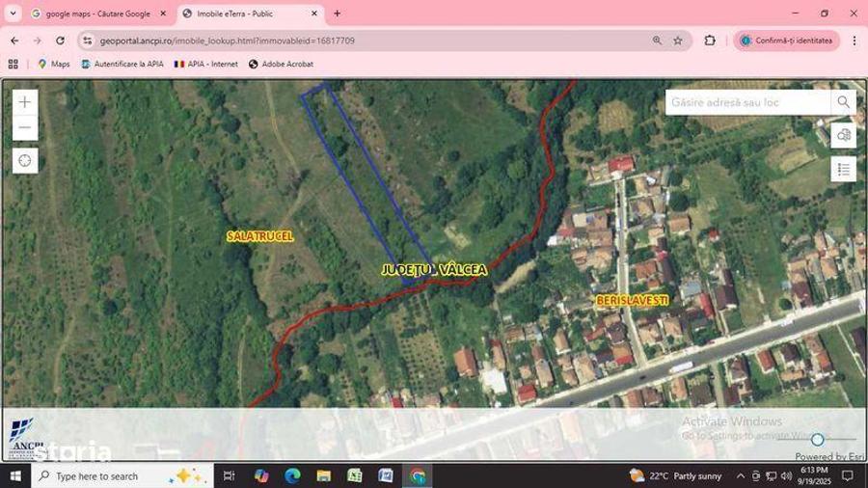Open File Explorer from the taskbar
Image resolution: width=868 pixels, height=488 pixels.
click(x=324, y=475)
